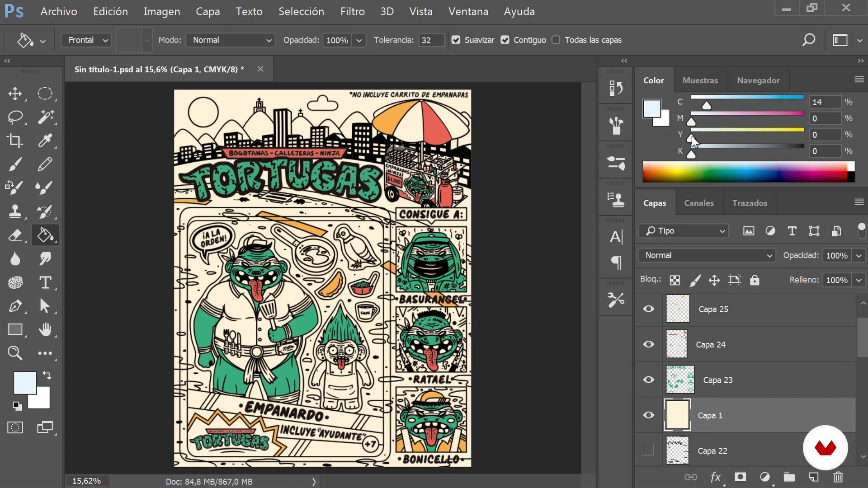
Task: Toggle Quick Mask mode
Action: [15, 427]
